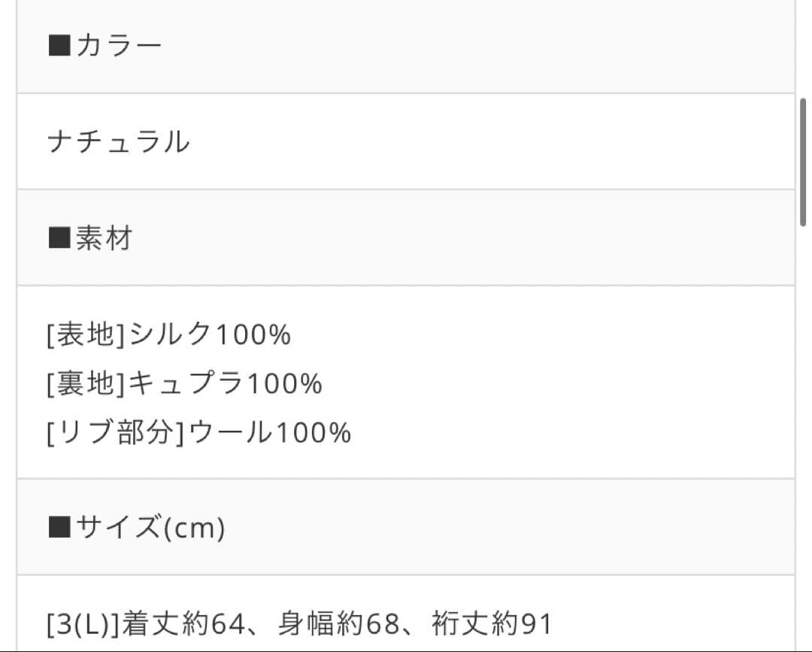Click the [表地] label
Screen dimensions: 812x652
coord(86,335)
